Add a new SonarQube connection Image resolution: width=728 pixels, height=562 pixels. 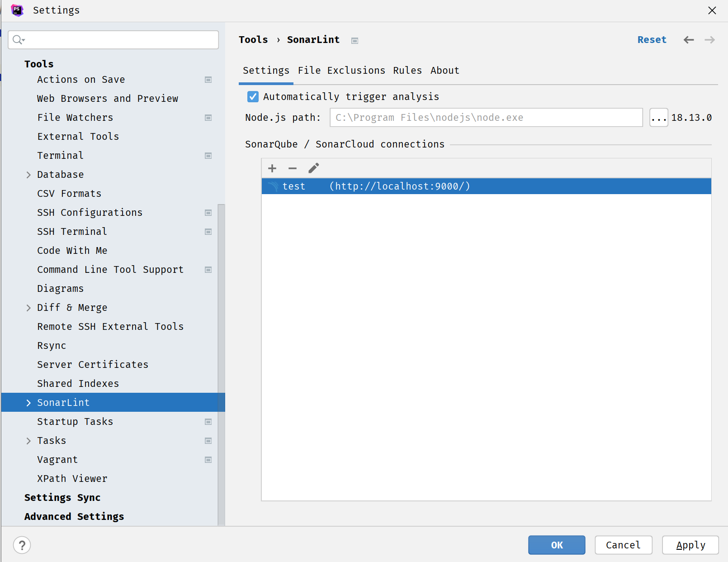tap(272, 168)
